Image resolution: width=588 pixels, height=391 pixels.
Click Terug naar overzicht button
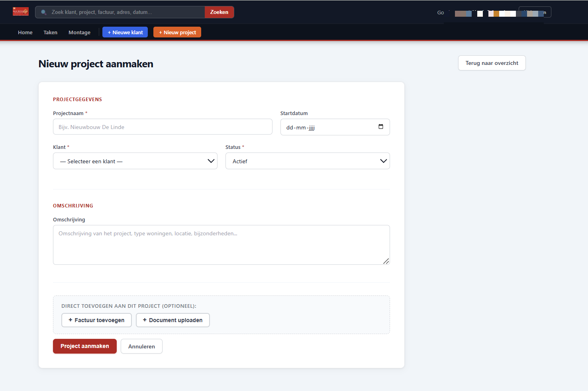tap(492, 63)
